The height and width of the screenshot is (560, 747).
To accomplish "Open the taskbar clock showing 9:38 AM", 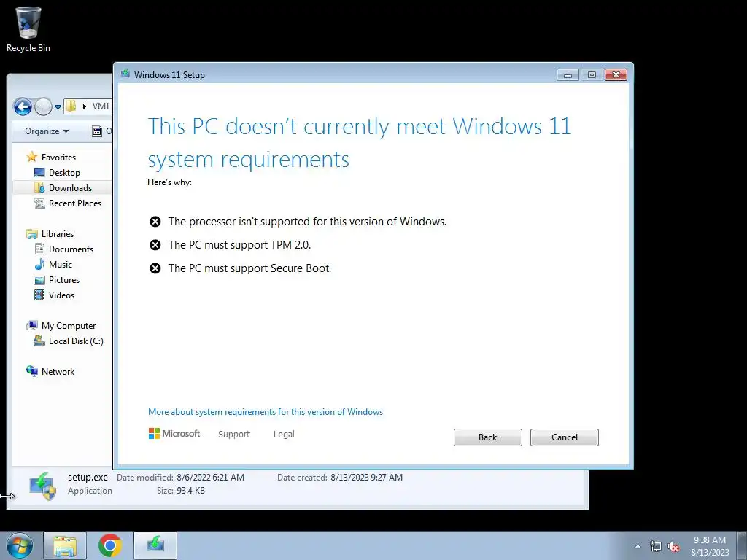I will (x=710, y=546).
